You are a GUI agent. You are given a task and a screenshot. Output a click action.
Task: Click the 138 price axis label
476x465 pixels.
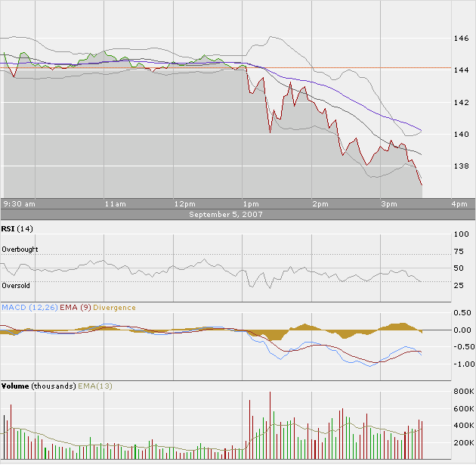click(x=461, y=166)
